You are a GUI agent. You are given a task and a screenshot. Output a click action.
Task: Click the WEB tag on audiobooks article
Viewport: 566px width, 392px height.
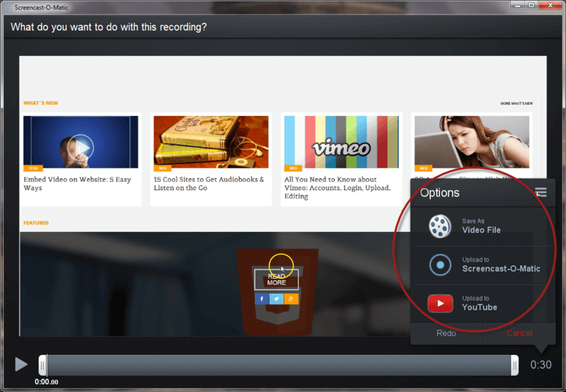[163, 168]
